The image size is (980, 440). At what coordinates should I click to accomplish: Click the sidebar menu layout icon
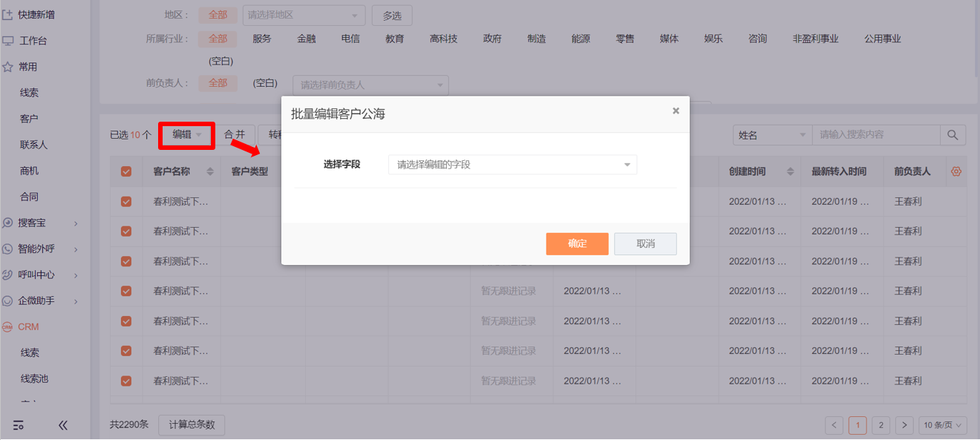(19, 425)
